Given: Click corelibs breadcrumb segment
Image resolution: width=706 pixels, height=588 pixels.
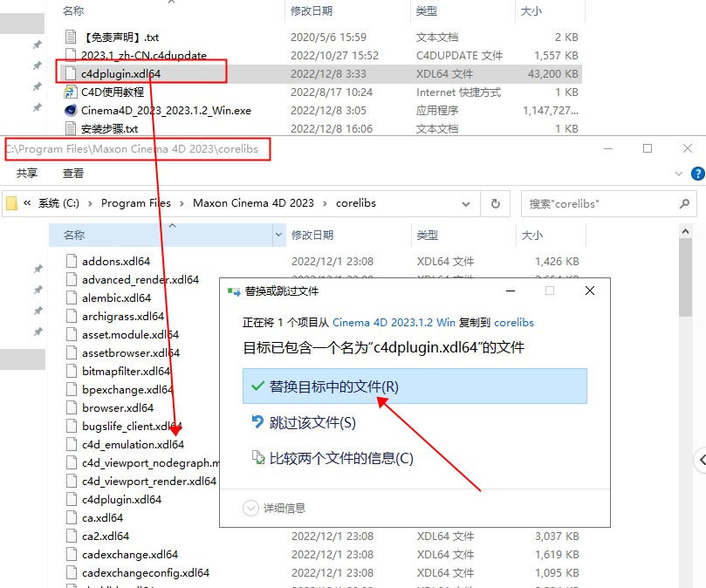Looking at the screenshot, I should (356, 203).
